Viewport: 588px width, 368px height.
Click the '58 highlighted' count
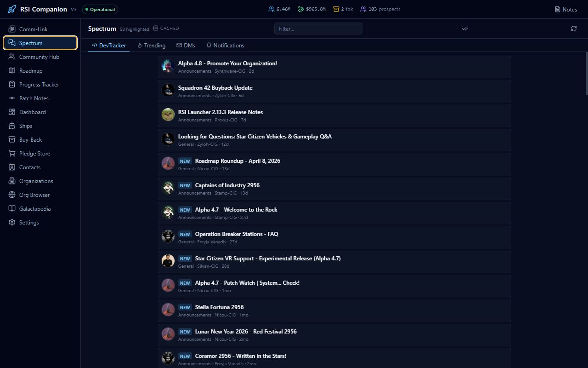click(x=135, y=29)
